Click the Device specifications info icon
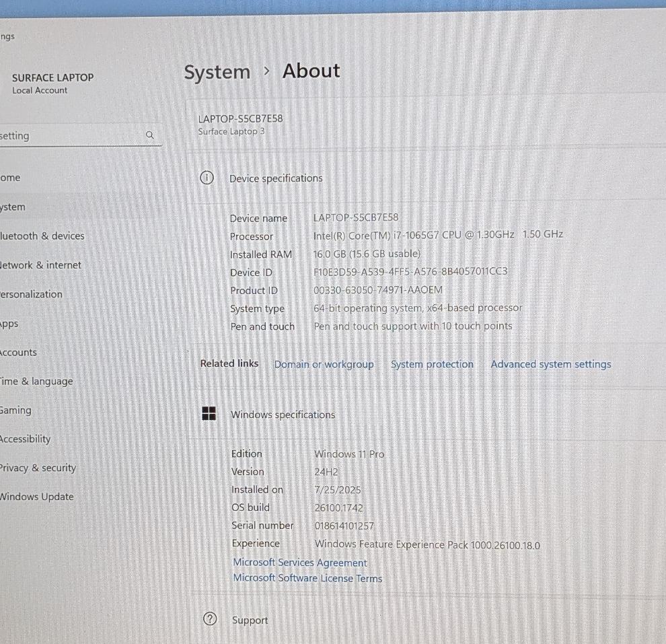Screen dimensions: 666x644 click(x=207, y=178)
